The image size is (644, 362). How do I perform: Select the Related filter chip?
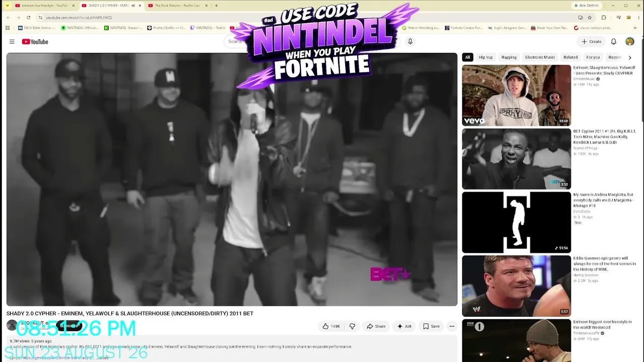coord(570,57)
